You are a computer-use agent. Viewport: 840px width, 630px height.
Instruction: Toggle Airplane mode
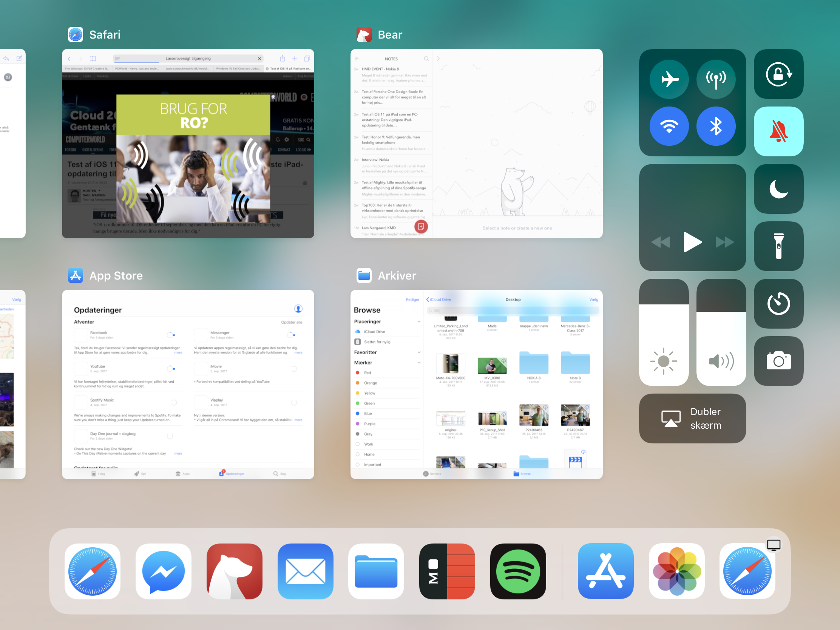click(x=669, y=79)
